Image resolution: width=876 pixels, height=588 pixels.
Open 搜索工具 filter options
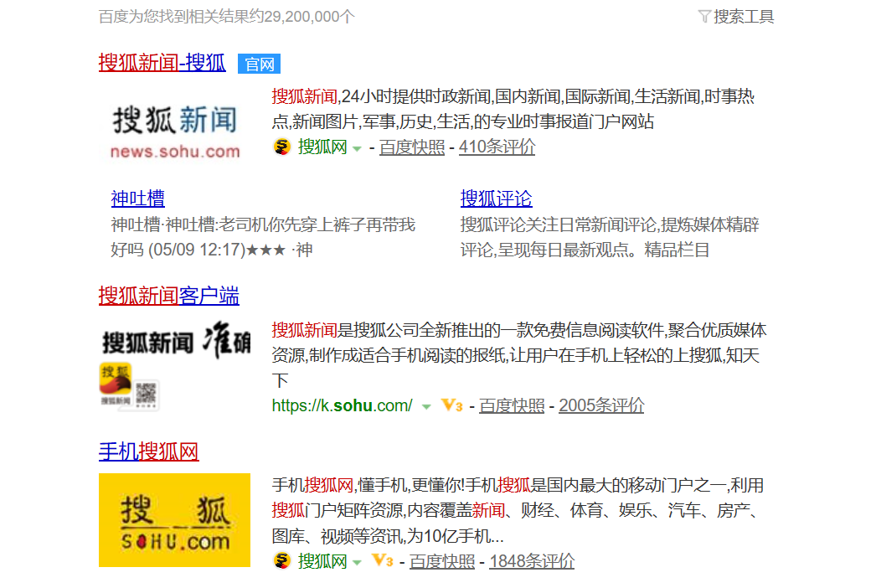(744, 17)
